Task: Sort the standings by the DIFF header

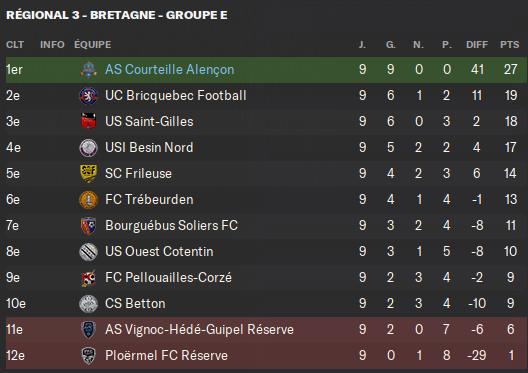Action: coord(477,44)
